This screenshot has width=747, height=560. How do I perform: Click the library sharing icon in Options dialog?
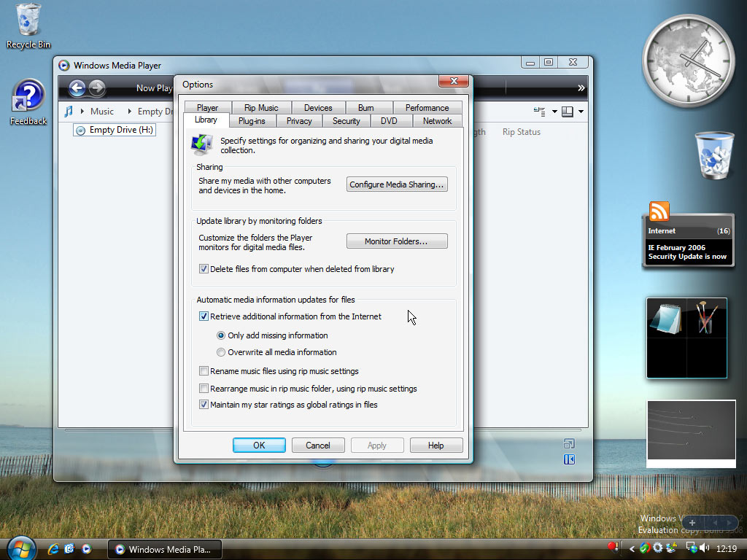click(x=202, y=144)
